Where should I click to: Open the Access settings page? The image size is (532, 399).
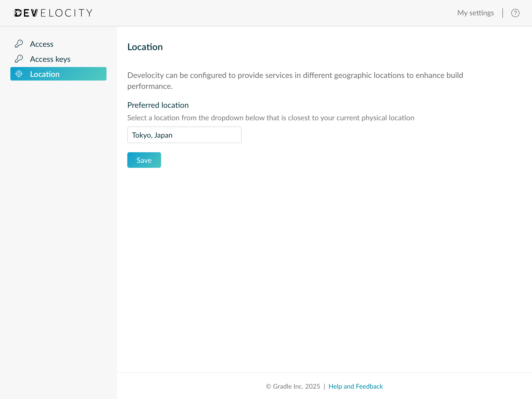42,44
